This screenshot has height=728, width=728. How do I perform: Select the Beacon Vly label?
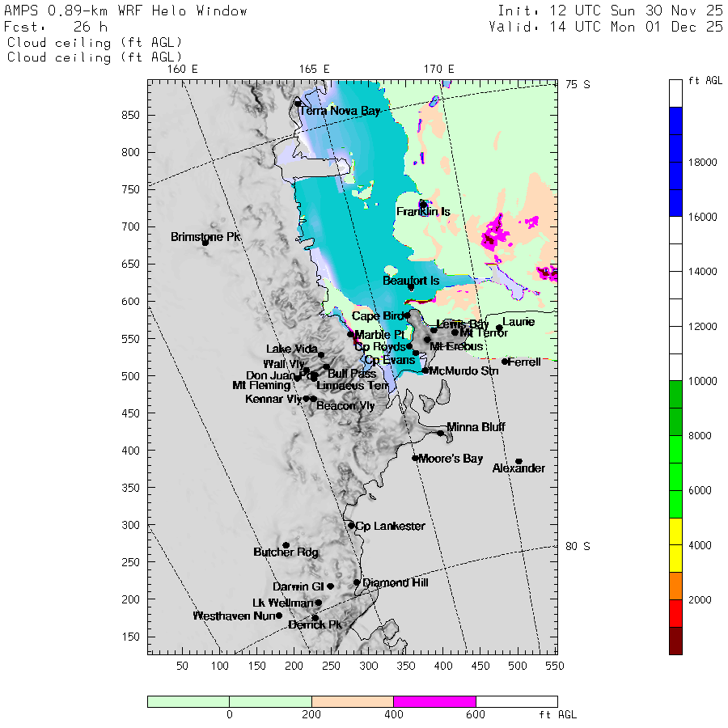tap(345, 406)
